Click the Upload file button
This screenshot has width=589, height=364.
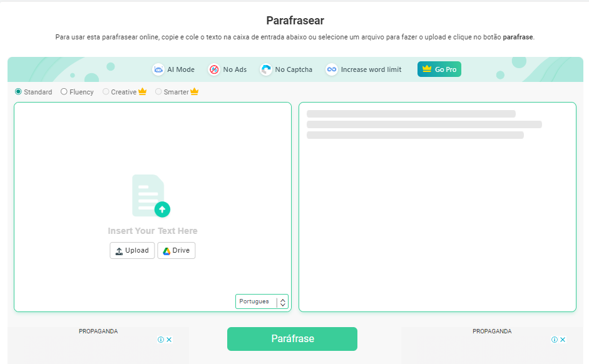click(132, 251)
